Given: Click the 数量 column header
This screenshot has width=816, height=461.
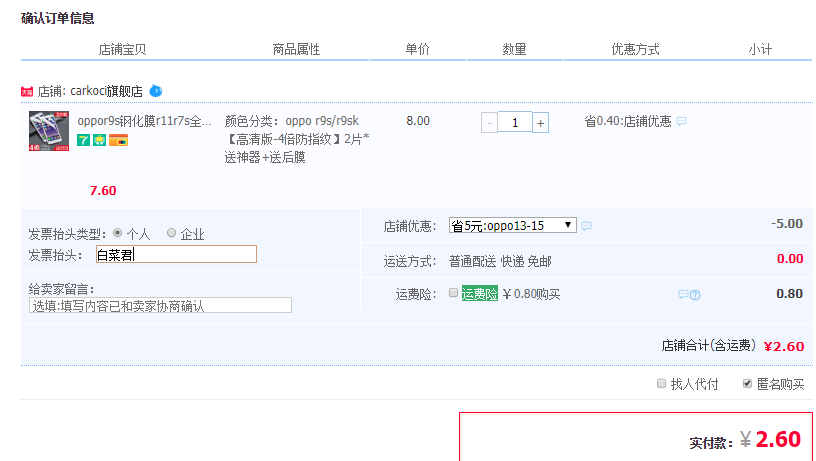Looking at the screenshot, I should click(514, 49).
